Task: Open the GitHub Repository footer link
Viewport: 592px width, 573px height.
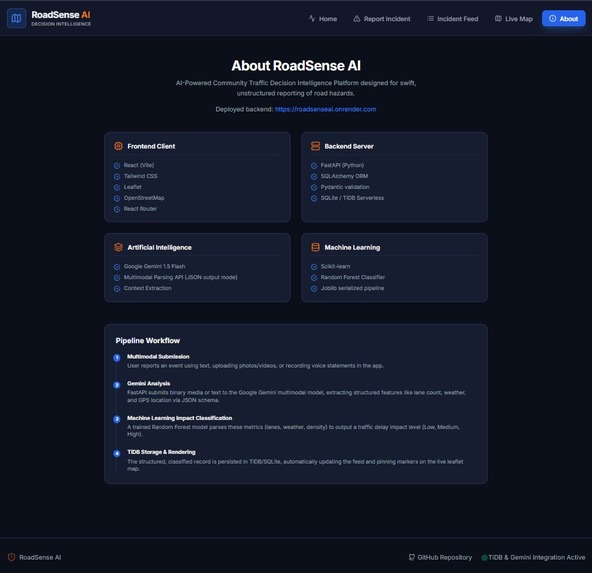Action: tap(440, 557)
